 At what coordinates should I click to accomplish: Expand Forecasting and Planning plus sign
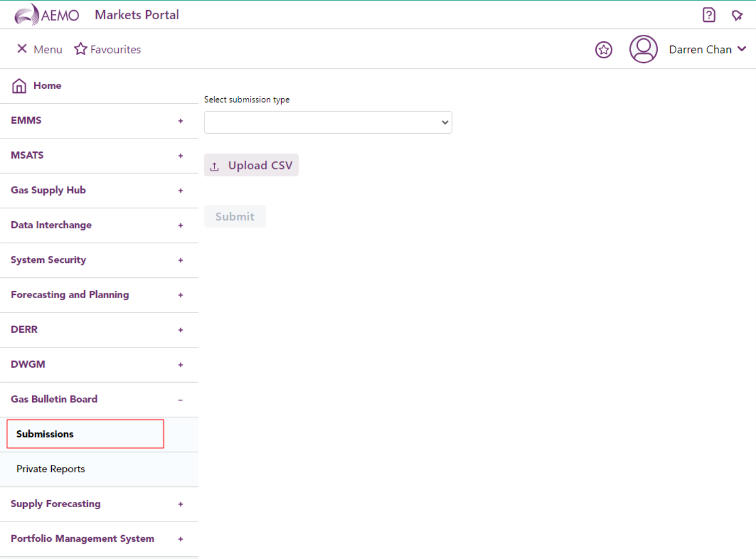(181, 295)
